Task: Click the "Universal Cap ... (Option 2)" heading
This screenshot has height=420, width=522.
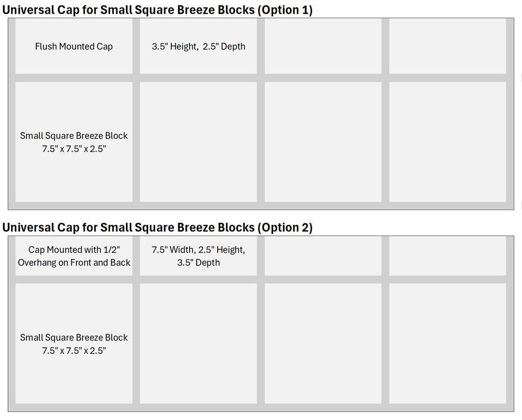Action: 158,227
